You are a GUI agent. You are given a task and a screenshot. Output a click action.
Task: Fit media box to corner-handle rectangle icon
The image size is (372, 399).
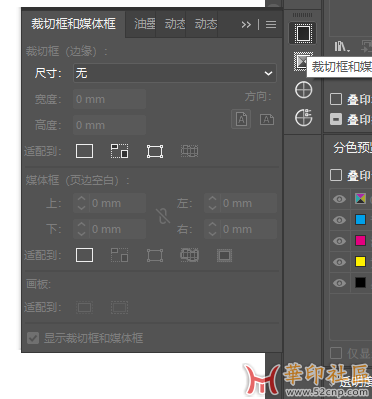click(155, 255)
